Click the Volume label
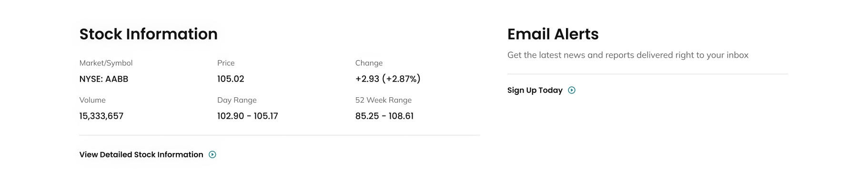 pyautogui.click(x=92, y=100)
